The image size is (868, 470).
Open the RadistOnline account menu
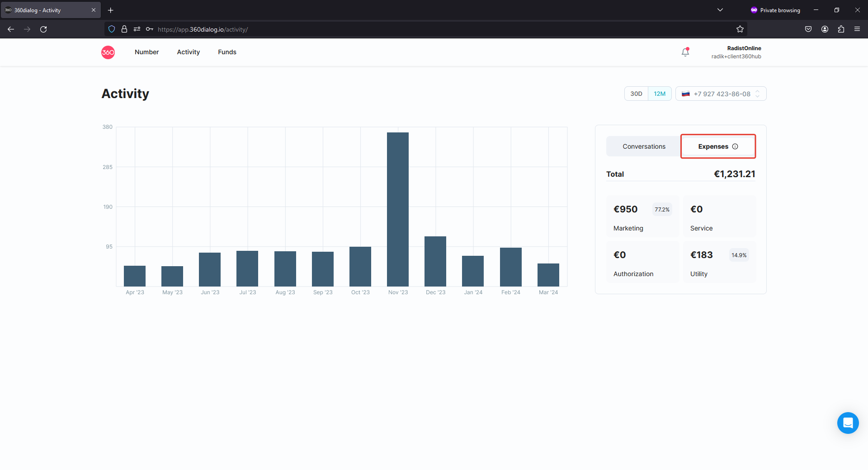[736, 52]
